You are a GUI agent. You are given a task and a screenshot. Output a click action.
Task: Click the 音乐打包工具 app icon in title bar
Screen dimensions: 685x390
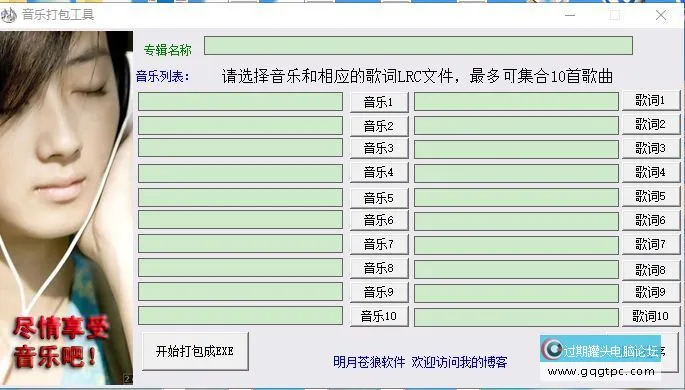tap(9, 15)
